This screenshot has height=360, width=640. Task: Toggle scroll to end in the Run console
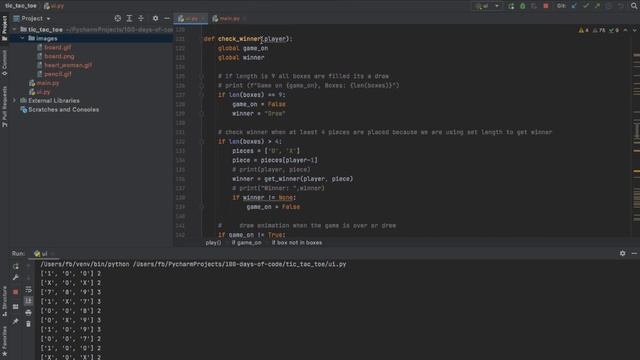pos(28,301)
